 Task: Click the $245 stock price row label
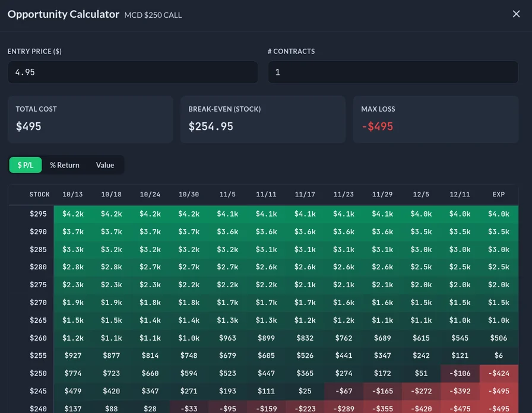[38, 391]
